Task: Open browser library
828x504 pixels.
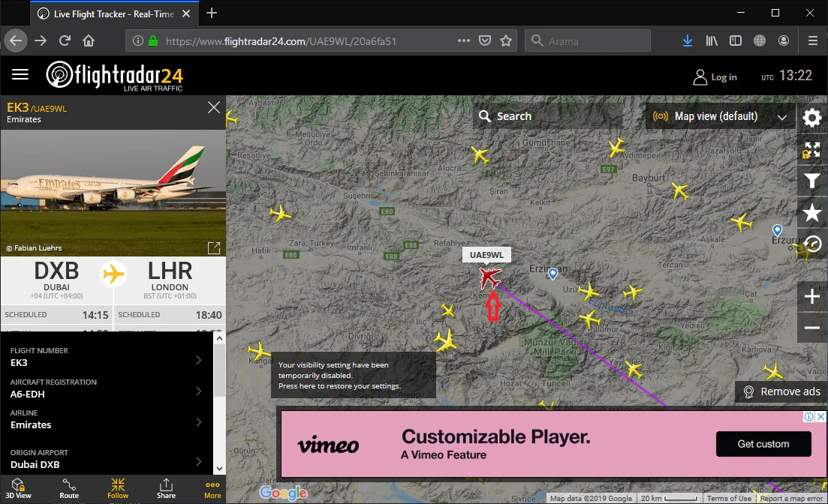Action: (x=712, y=40)
